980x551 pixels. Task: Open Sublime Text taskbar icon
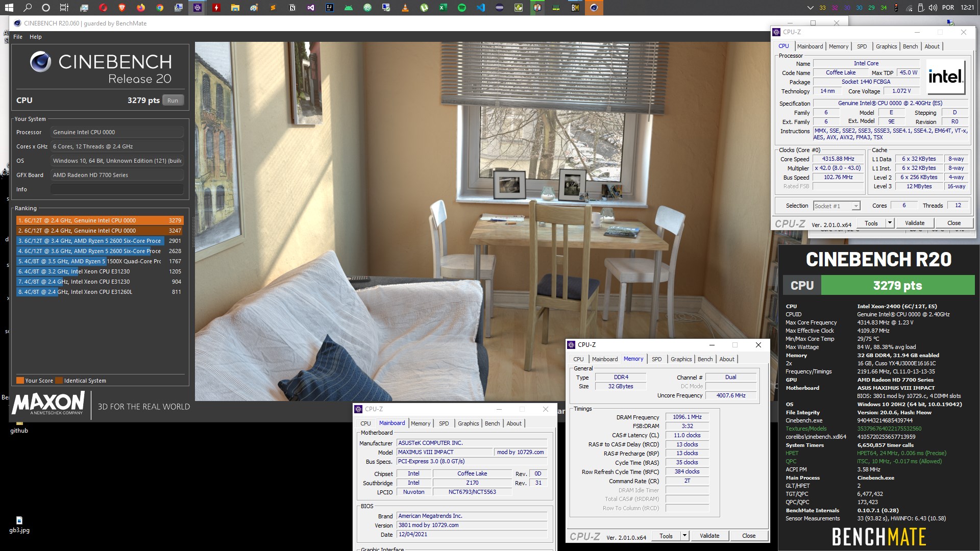coord(273,8)
